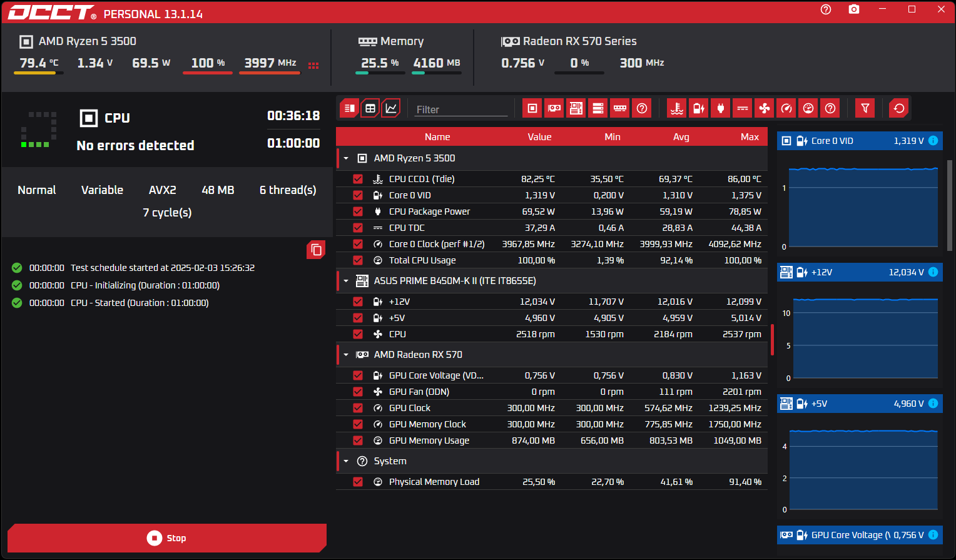Image resolution: width=956 pixels, height=560 pixels.
Task: Collapse the System sensor group
Action: pyautogui.click(x=346, y=461)
